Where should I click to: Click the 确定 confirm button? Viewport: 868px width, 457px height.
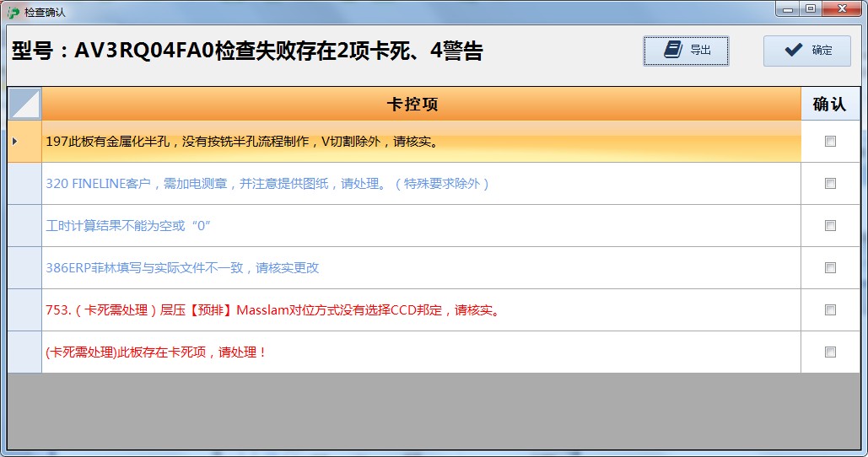pos(807,51)
